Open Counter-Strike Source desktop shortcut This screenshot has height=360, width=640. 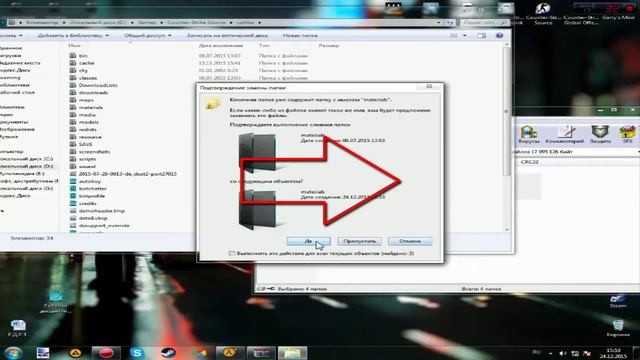point(543,14)
